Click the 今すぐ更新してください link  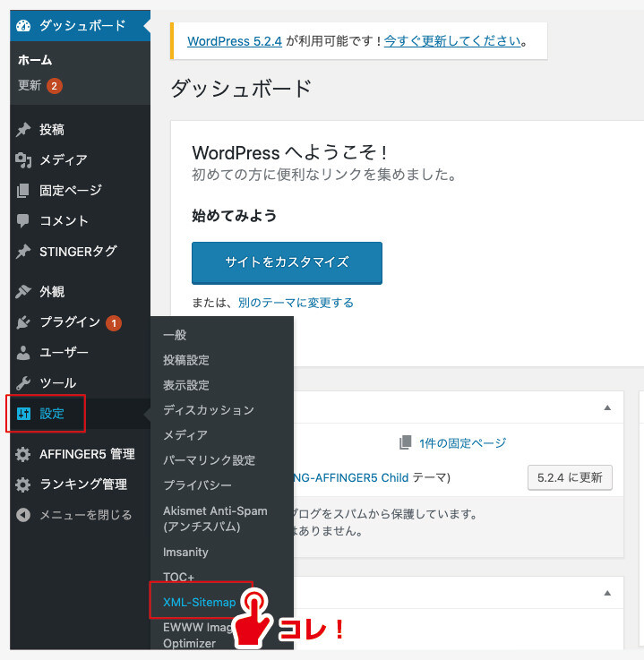(452, 41)
